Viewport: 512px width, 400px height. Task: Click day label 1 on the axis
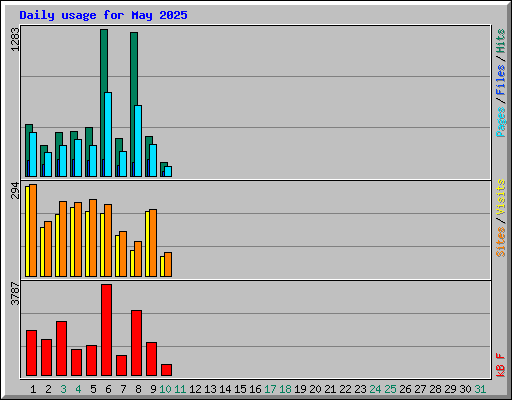click(33, 389)
